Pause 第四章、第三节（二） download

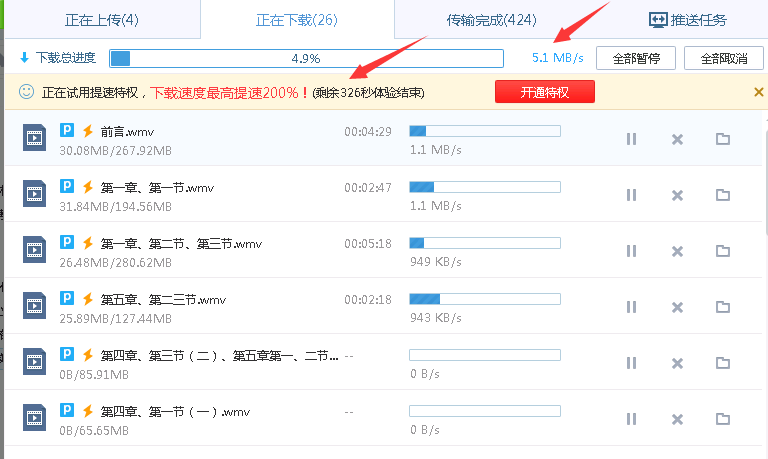pyautogui.click(x=631, y=363)
